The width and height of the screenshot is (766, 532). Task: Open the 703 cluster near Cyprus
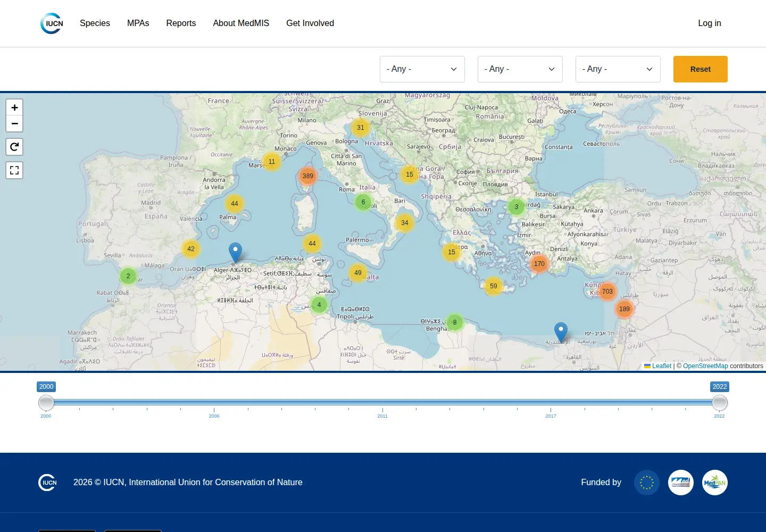tap(607, 292)
